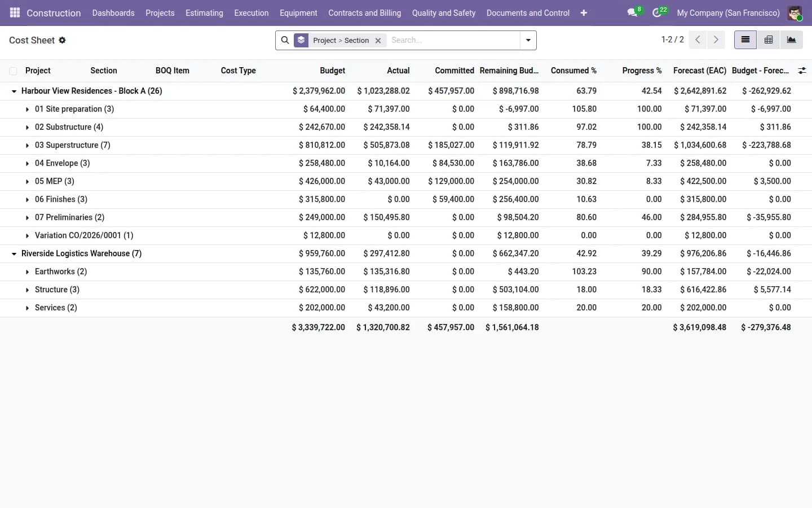Image resolution: width=812 pixels, height=508 pixels.
Task: Switch to graph view
Action: [792, 40]
